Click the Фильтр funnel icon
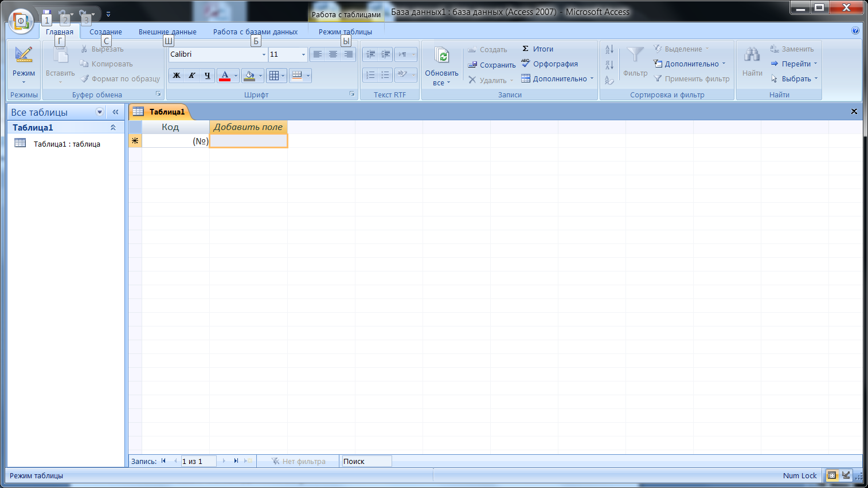868x488 pixels. click(x=635, y=56)
